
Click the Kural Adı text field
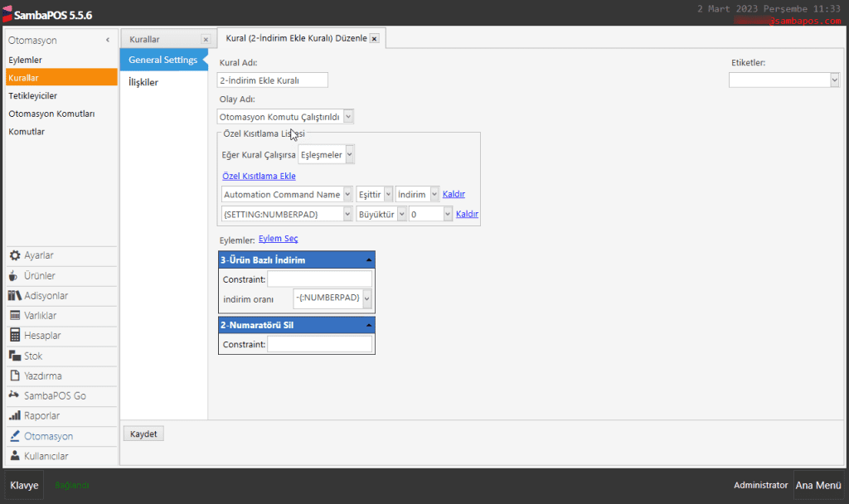click(x=273, y=80)
